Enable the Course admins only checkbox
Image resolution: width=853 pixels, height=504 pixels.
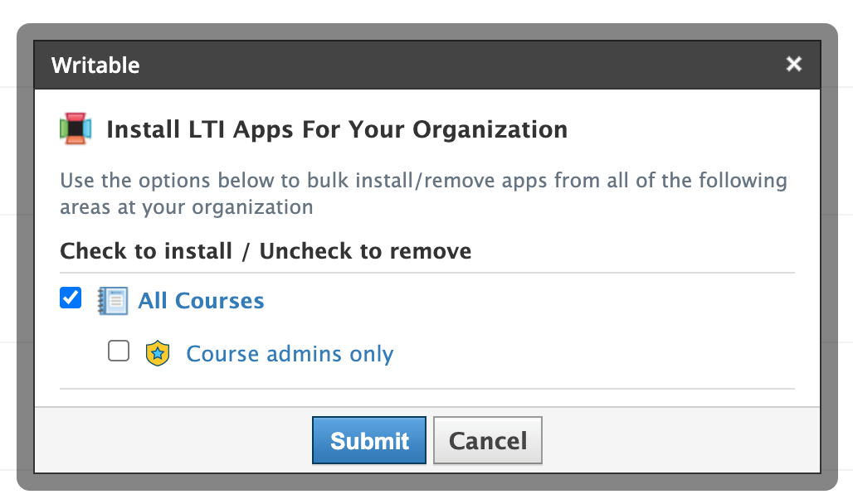pos(118,351)
